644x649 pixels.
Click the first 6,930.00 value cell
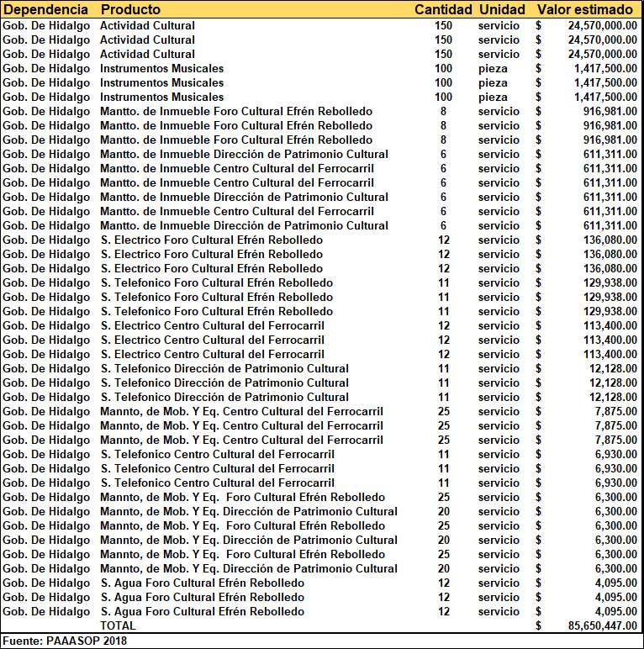point(616,454)
